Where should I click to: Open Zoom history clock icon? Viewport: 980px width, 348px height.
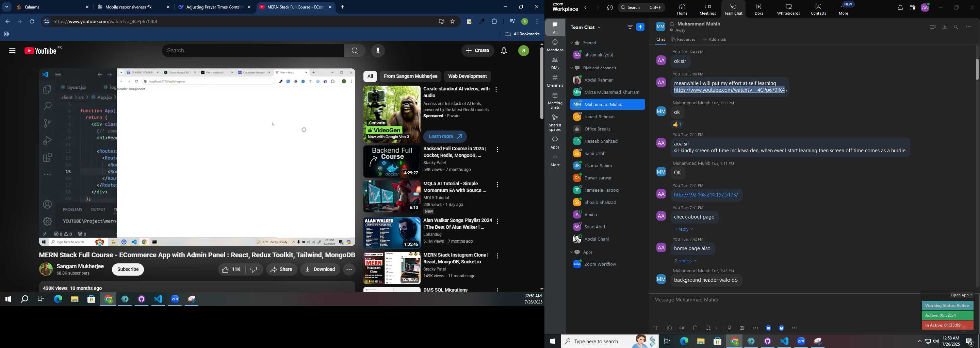tap(610, 8)
